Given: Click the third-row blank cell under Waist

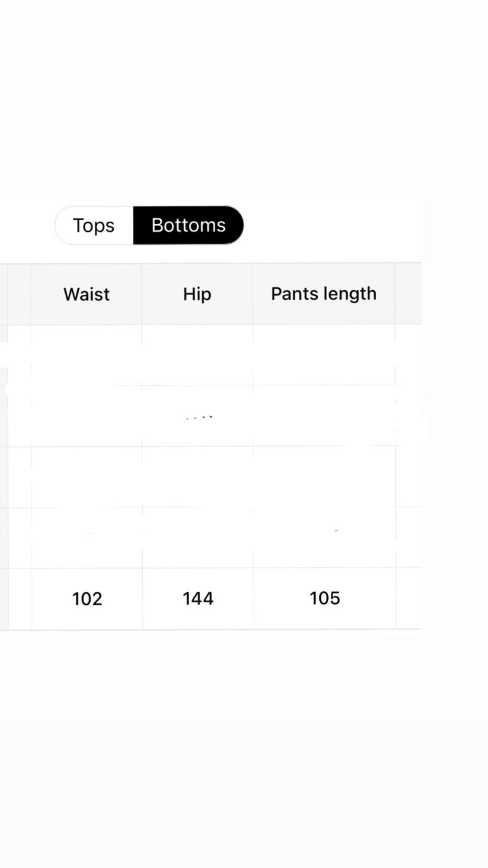Looking at the screenshot, I should pos(86,477).
